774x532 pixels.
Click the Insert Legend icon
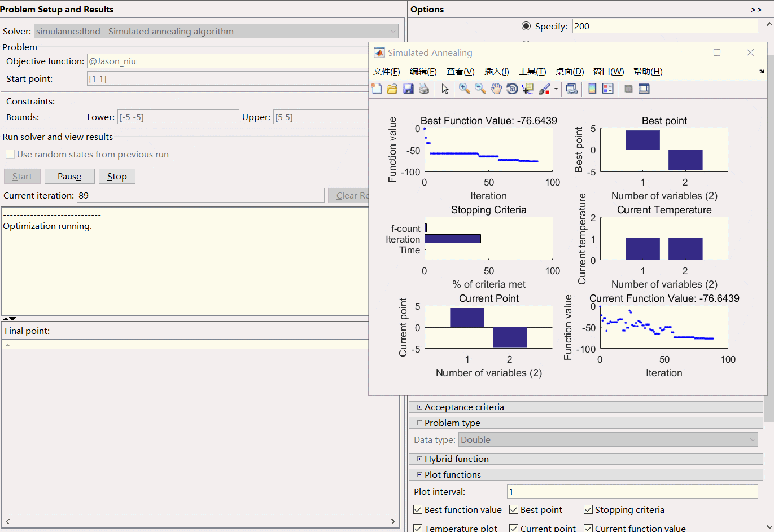coord(608,89)
